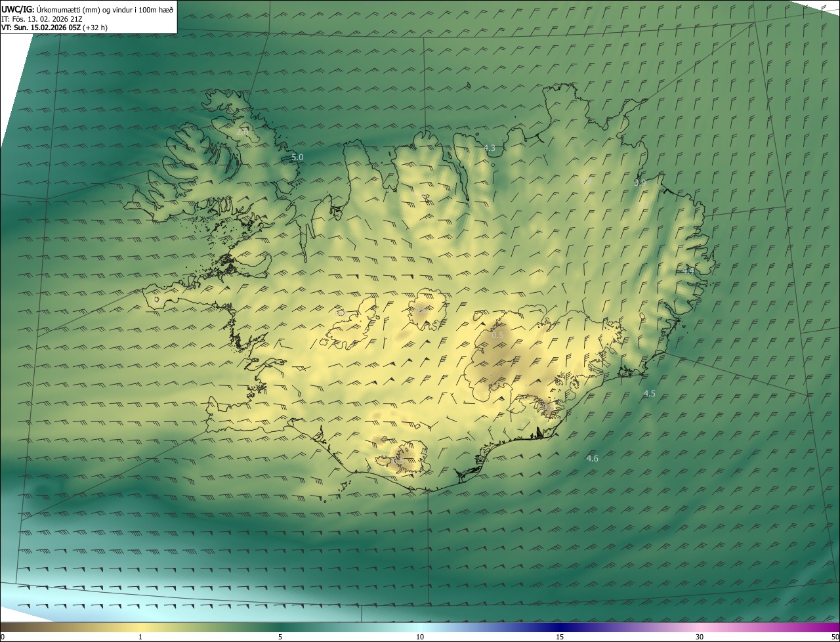Click the 10 tick on the color scale

coord(420,637)
